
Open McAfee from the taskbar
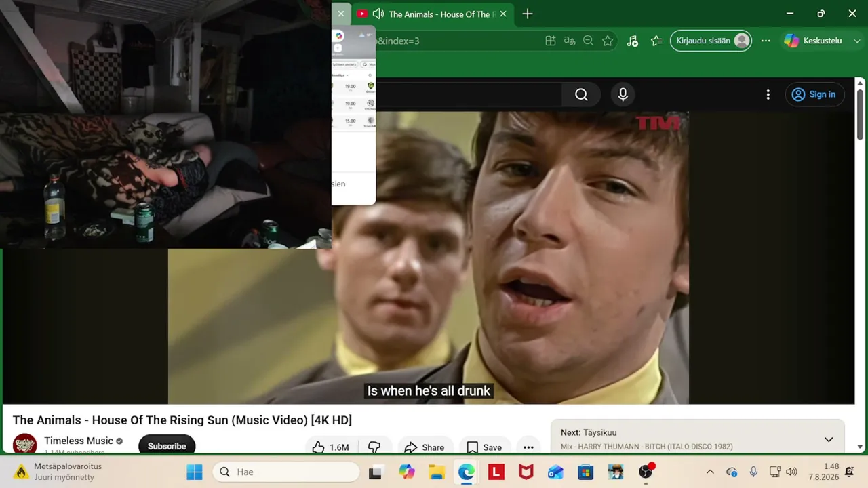click(x=526, y=472)
